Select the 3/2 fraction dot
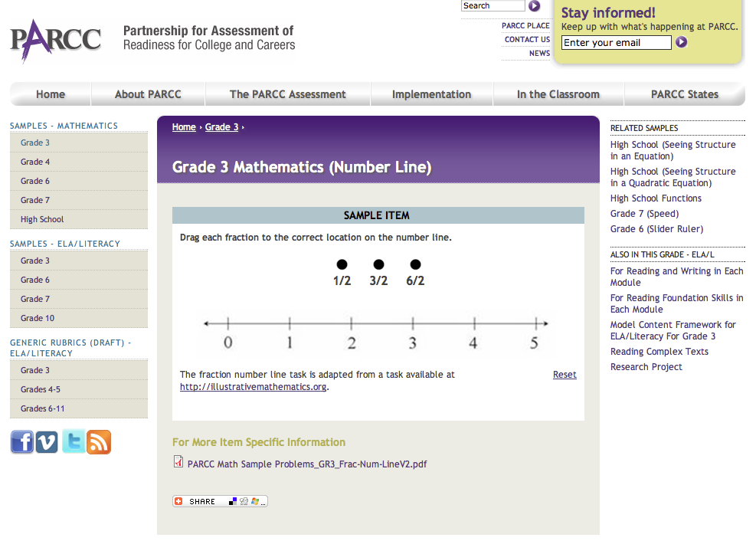This screenshot has width=756, height=541. coord(379,264)
